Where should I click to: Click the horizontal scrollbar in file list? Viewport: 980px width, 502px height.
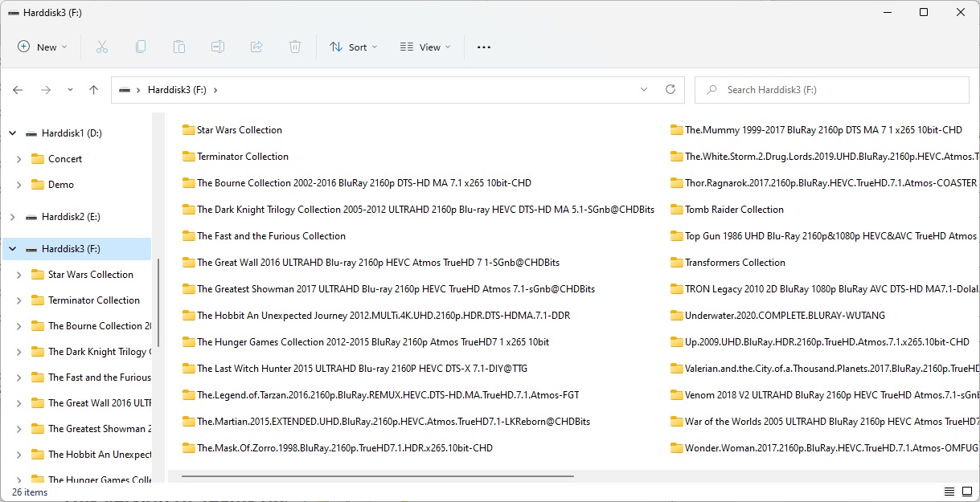coord(378,476)
